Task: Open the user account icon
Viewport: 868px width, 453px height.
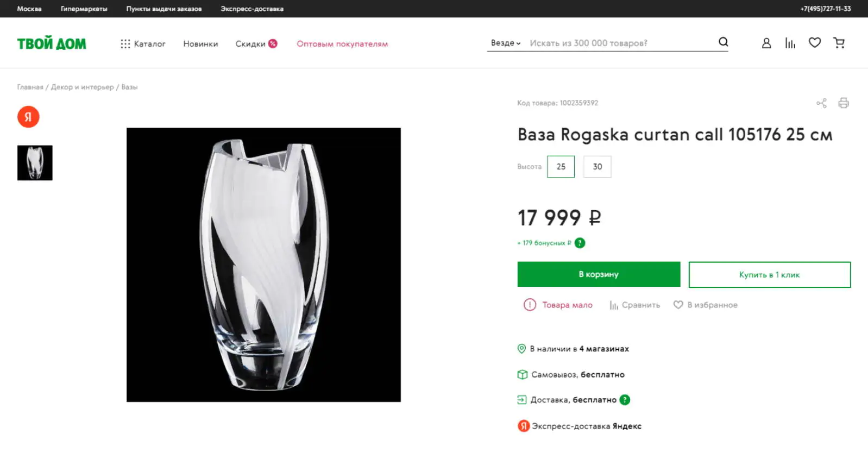Action: coord(766,43)
